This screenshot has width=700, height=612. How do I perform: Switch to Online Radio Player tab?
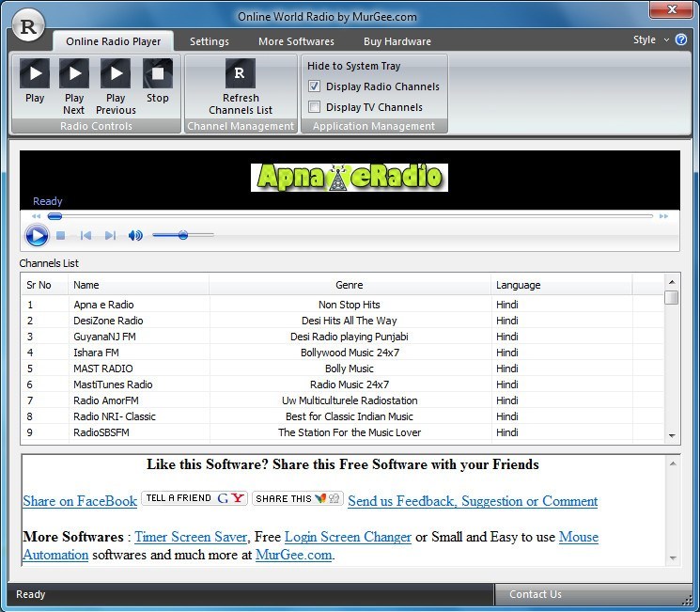click(113, 41)
